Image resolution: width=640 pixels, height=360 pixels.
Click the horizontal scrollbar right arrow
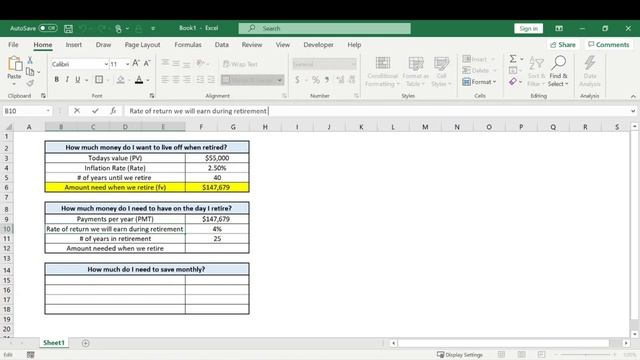click(x=626, y=343)
